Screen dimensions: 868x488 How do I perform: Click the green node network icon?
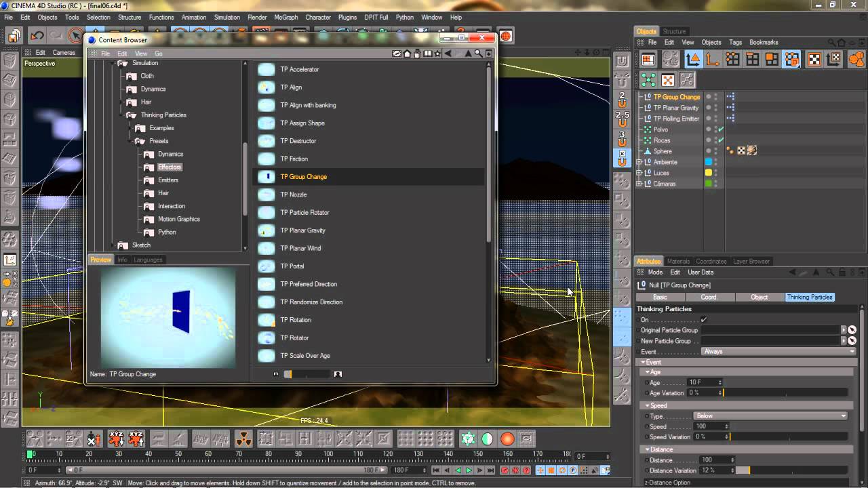pyautogui.click(x=648, y=80)
